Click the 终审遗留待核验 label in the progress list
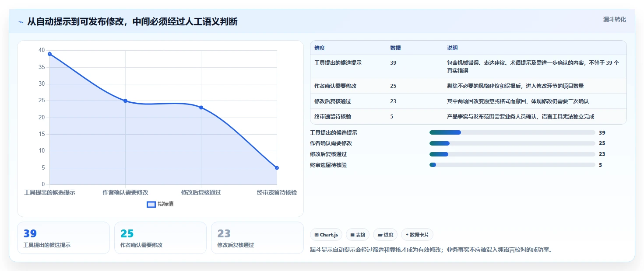644x271 pixels. 328,165
